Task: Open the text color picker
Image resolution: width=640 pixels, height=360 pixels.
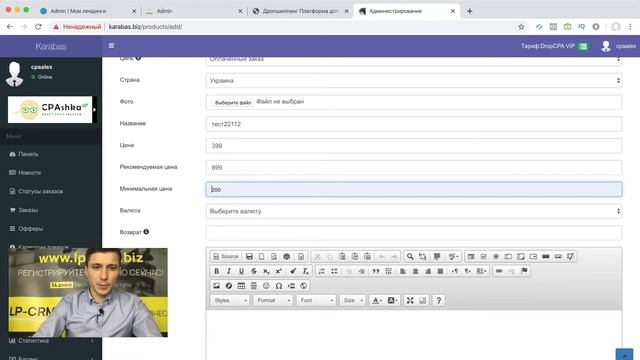Action: pyautogui.click(x=376, y=300)
